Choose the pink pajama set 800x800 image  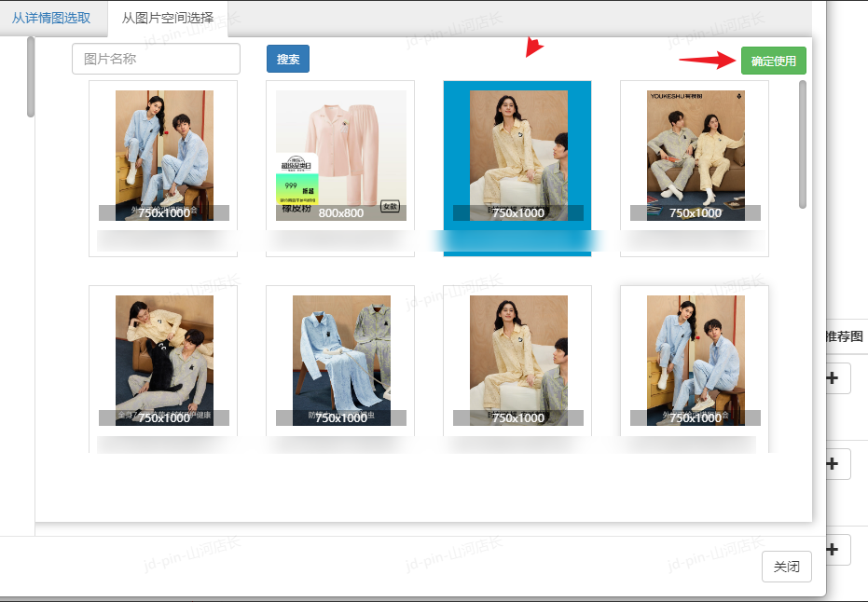(x=340, y=156)
